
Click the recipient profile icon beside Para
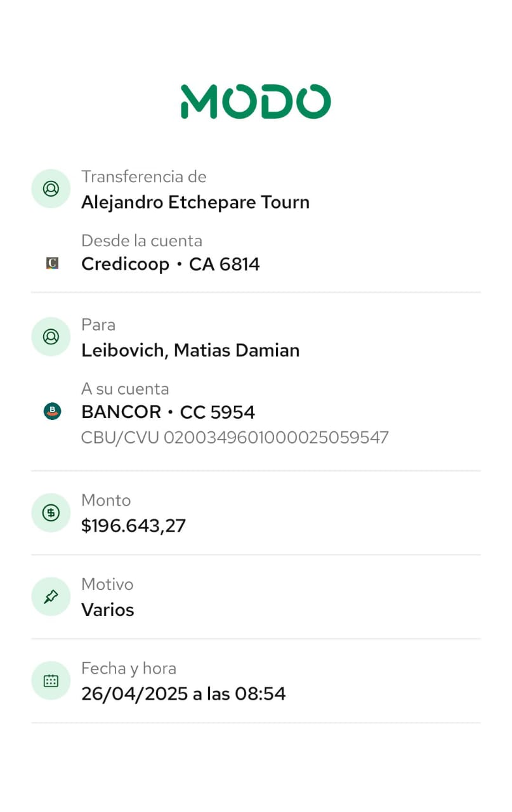click(x=51, y=336)
